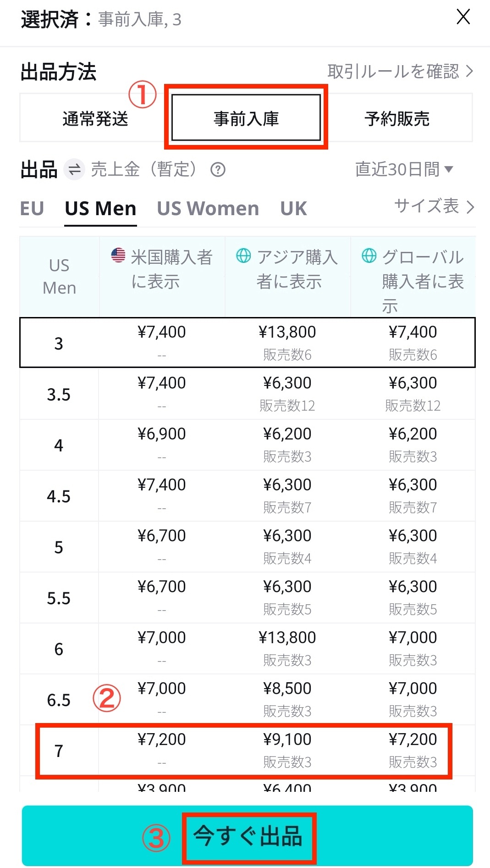
Task: Close the listing panel with X
Action: (x=463, y=17)
